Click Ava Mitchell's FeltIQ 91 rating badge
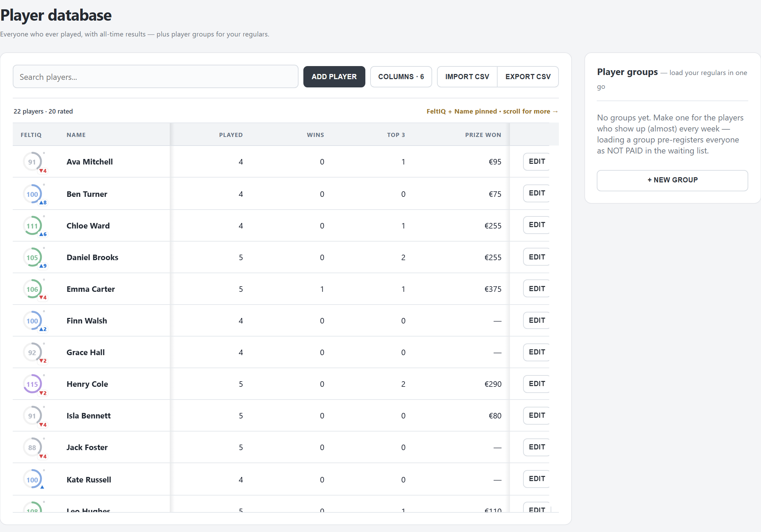761x532 pixels. [x=32, y=162]
